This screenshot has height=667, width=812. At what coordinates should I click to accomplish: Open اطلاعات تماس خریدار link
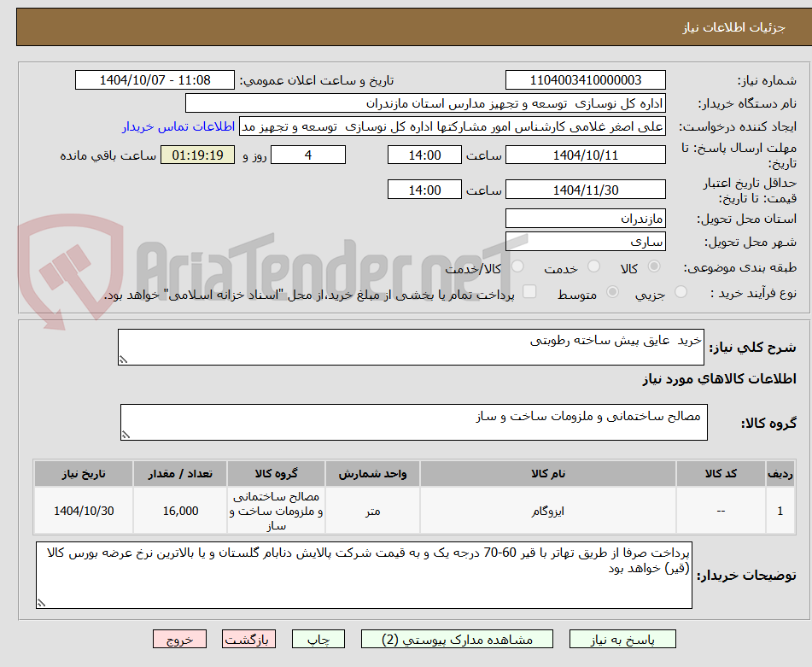178,127
